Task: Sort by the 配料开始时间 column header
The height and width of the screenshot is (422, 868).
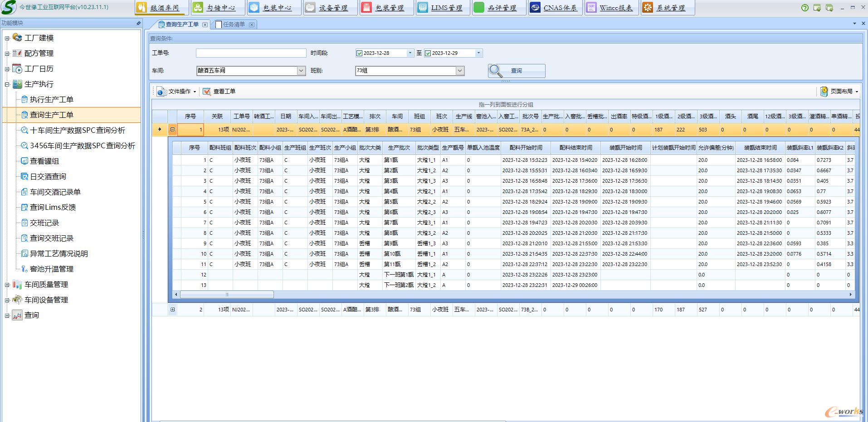Action: click(526, 148)
